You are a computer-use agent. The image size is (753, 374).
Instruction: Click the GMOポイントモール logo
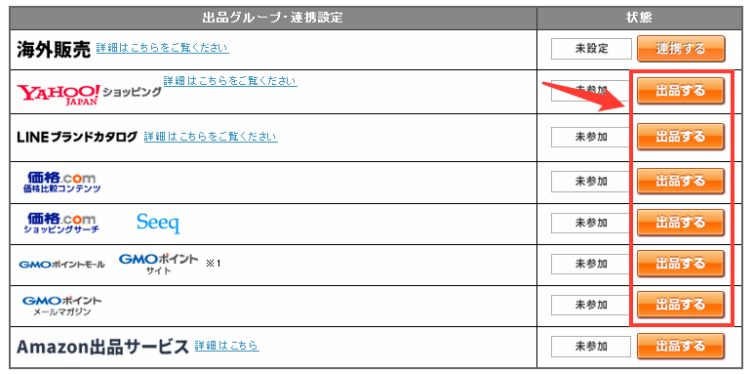point(61,265)
